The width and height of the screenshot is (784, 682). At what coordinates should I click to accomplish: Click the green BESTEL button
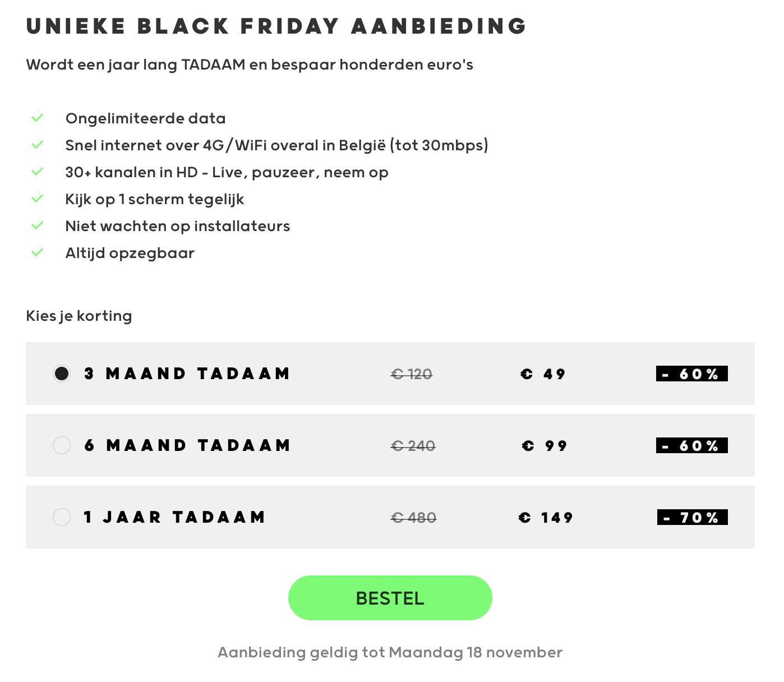(x=390, y=598)
